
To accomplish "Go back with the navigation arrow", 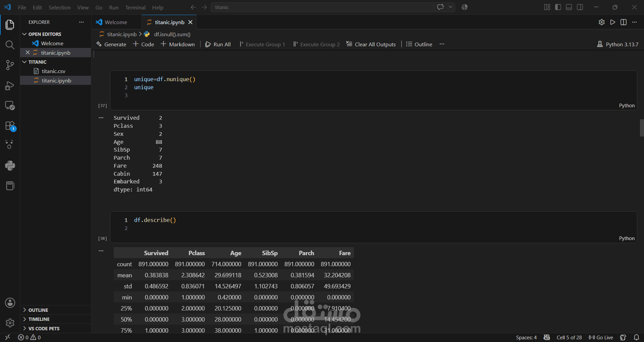I will point(193,7).
